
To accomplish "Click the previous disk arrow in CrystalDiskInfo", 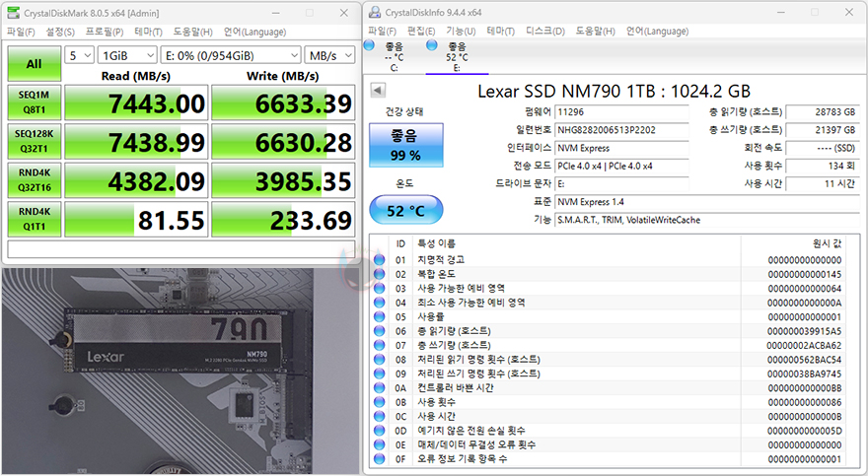I will [x=378, y=90].
